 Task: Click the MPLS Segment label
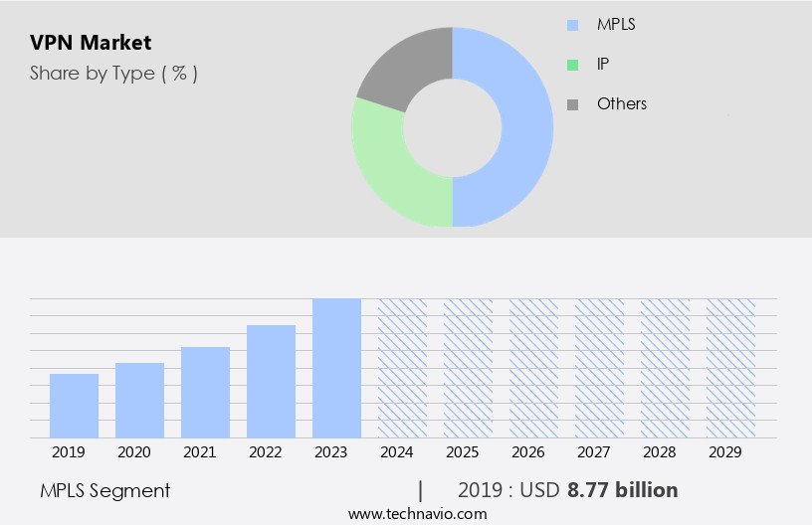click(x=105, y=490)
